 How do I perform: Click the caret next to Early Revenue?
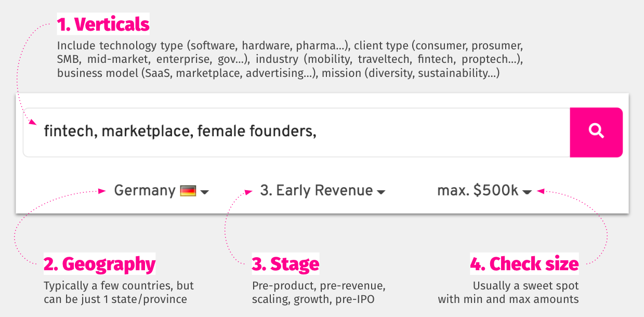(x=381, y=192)
